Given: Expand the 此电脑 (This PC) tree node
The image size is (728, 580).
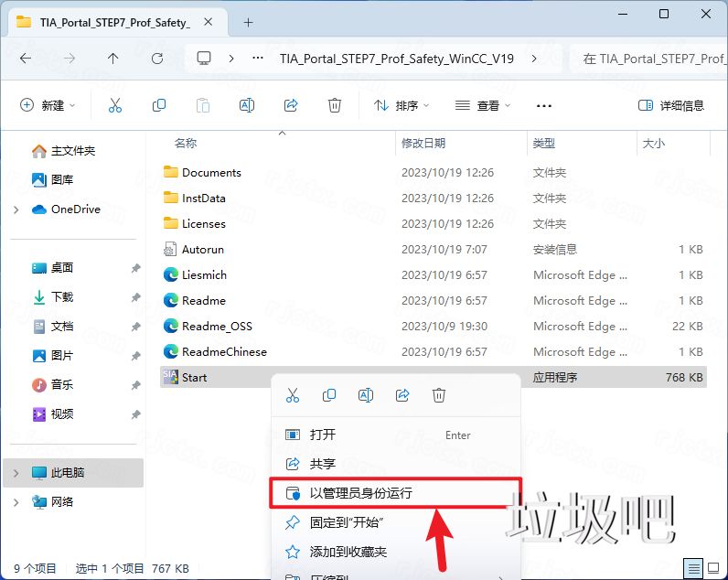Looking at the screenshot, I should [16, 473].
